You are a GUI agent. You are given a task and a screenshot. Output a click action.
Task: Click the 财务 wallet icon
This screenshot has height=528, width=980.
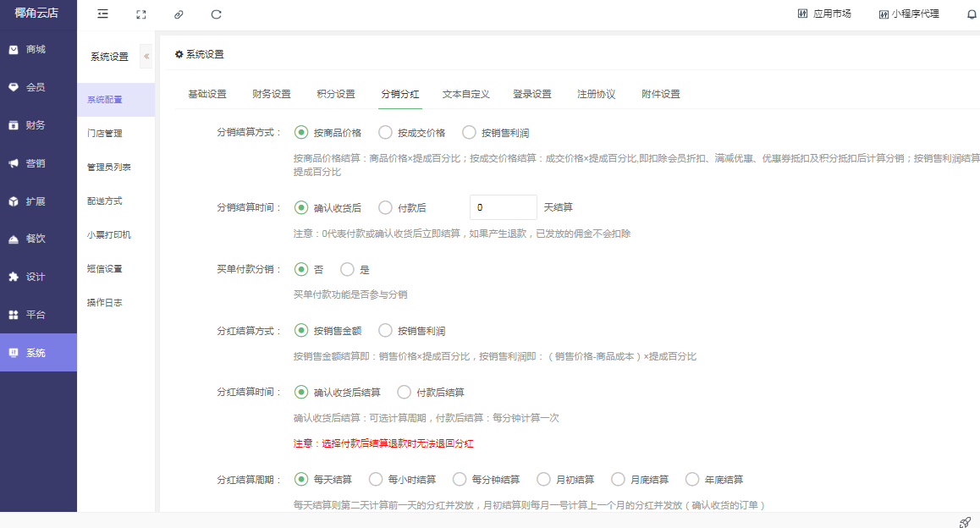(x=14, y=125)
